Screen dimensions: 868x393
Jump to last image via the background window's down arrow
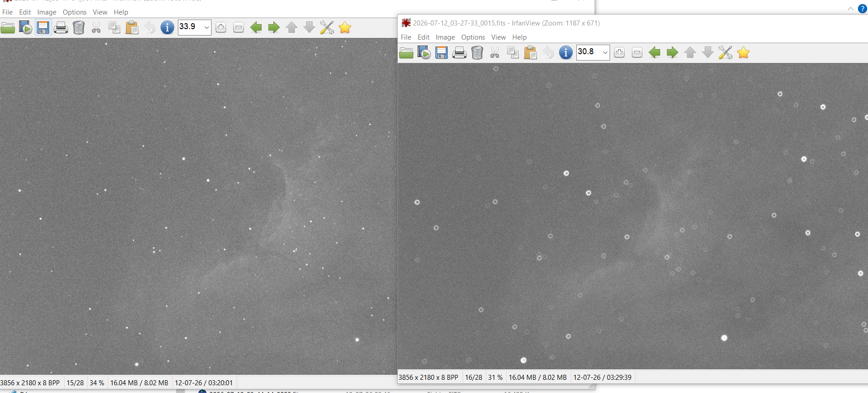click(309, 28)
